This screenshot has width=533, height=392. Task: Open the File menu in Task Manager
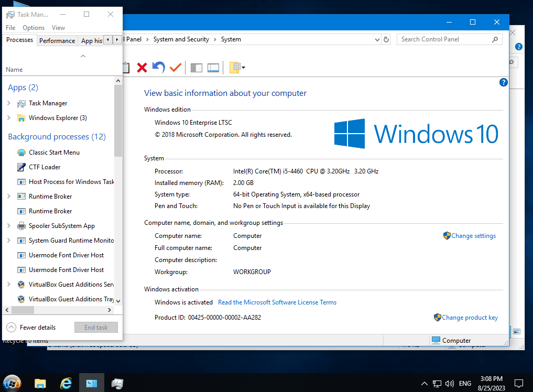10,28
